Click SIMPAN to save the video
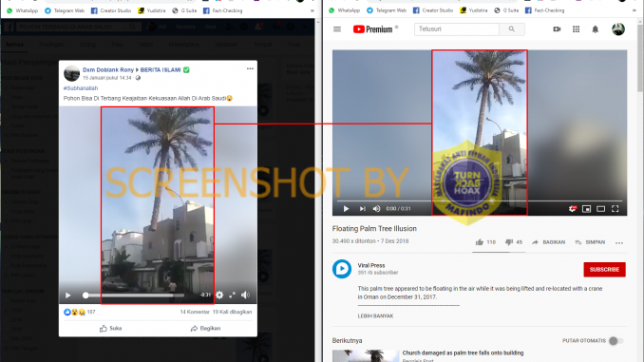The image size is (644, 362). 590,242
